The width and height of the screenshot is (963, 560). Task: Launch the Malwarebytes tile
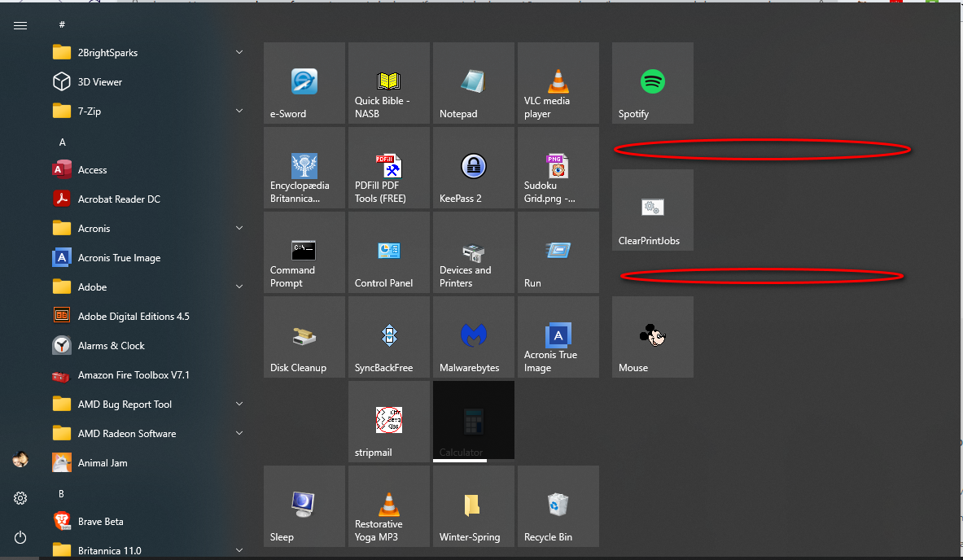[474, 337]
